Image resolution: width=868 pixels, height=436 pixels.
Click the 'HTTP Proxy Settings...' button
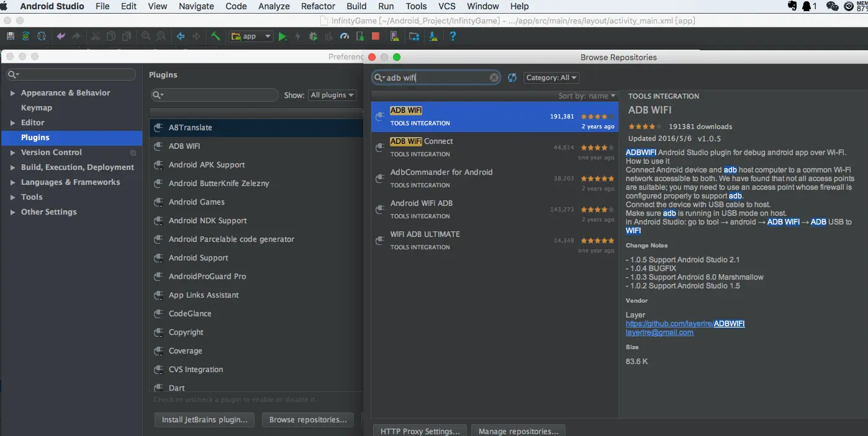pos(420,431)
